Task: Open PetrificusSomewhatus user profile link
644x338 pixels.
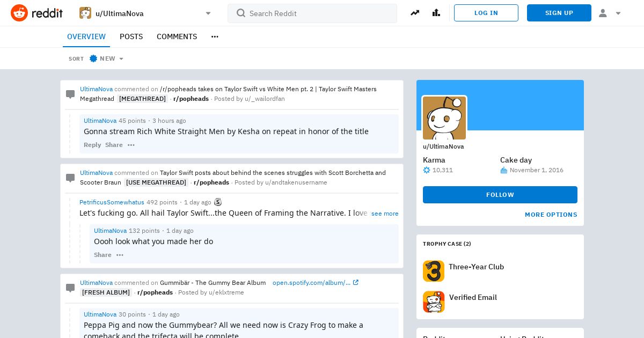Action: pos(112,202)
